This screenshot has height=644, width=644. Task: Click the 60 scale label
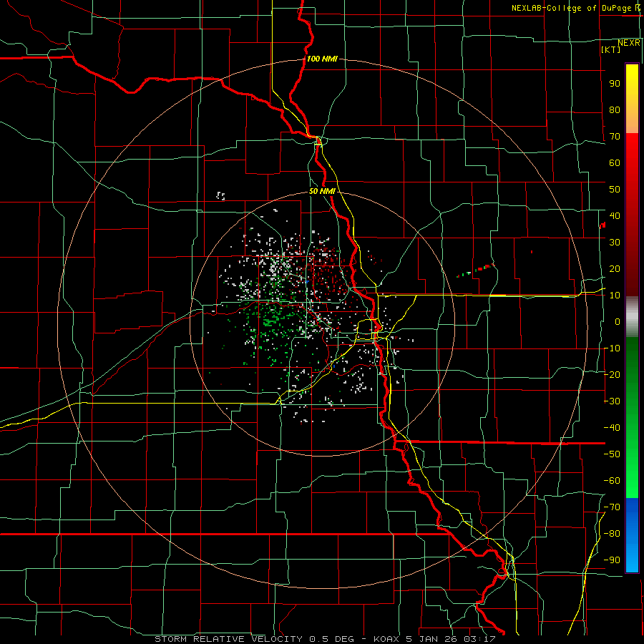coord(615,163)
